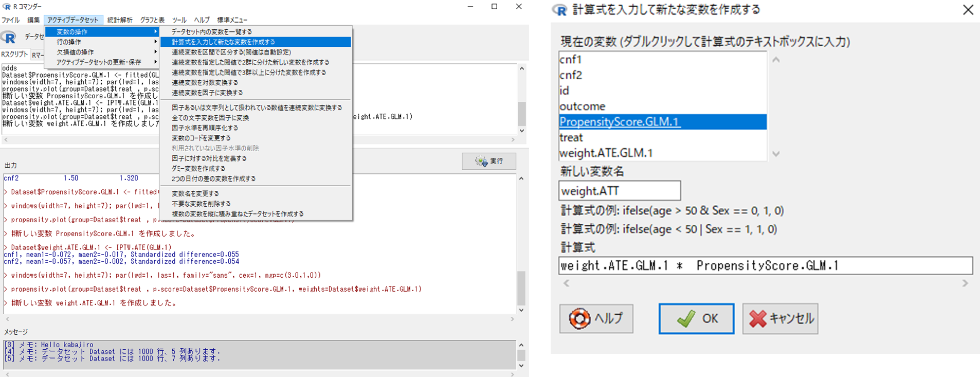This screenshot has width=980, height=377.
Task: Click the 計算式 expression input field
Action: [x=766, y=265]
